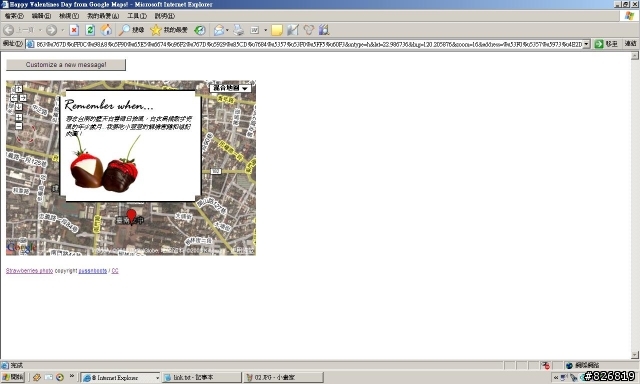640x384 pixels.
Task: Open the CC license link
Action: click(x=115, y=271)
